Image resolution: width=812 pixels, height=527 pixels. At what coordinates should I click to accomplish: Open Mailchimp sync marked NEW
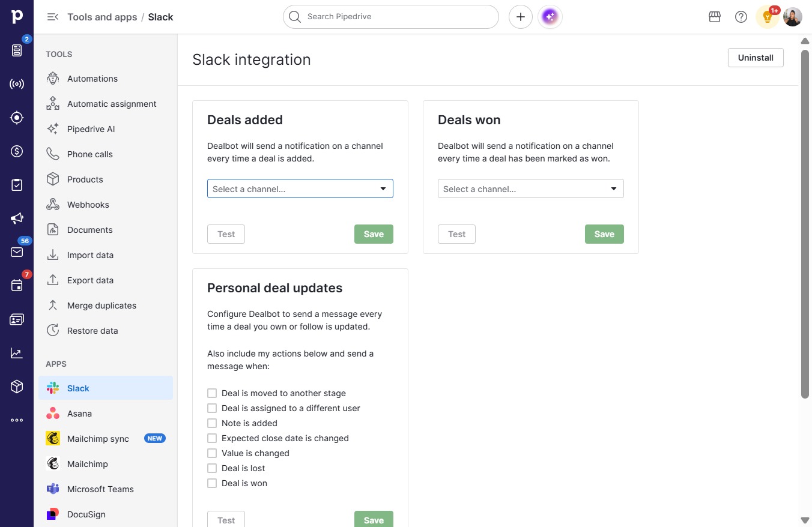coord(106,439)
